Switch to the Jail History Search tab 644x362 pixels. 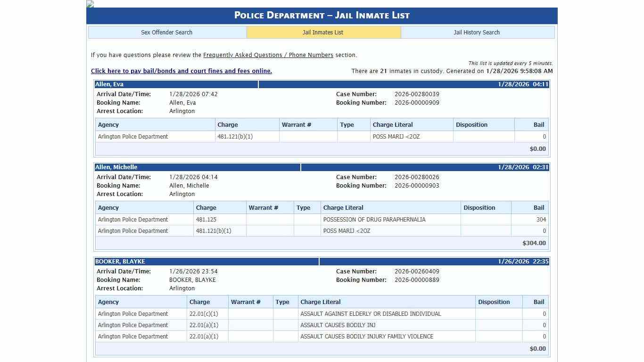click(477, 33)
